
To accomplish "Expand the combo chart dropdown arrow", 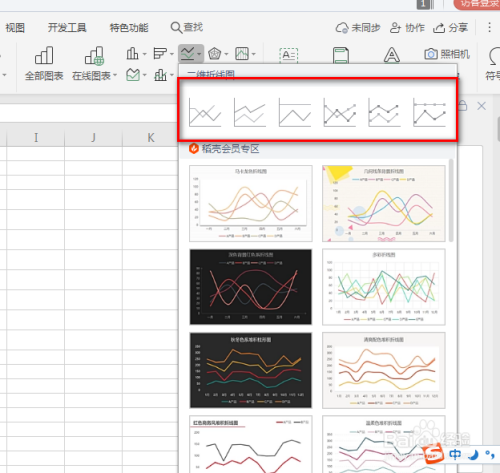I will (x=172, y=75).
